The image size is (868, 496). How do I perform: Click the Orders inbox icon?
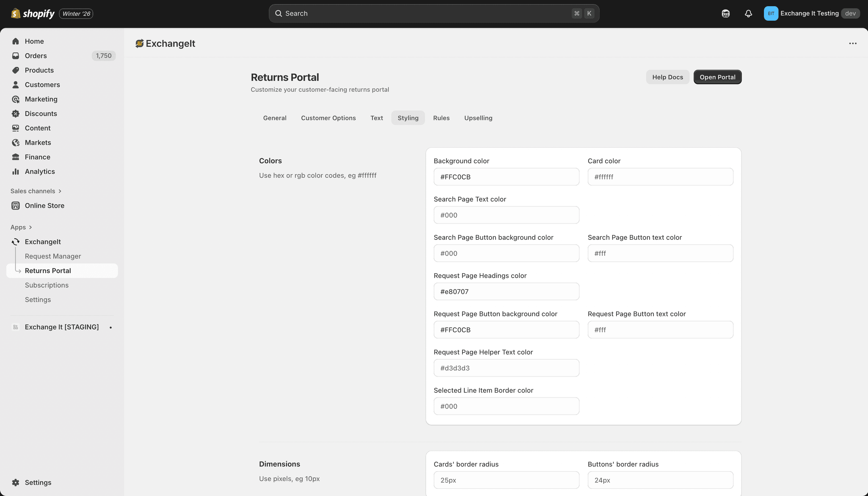point(16,56)
